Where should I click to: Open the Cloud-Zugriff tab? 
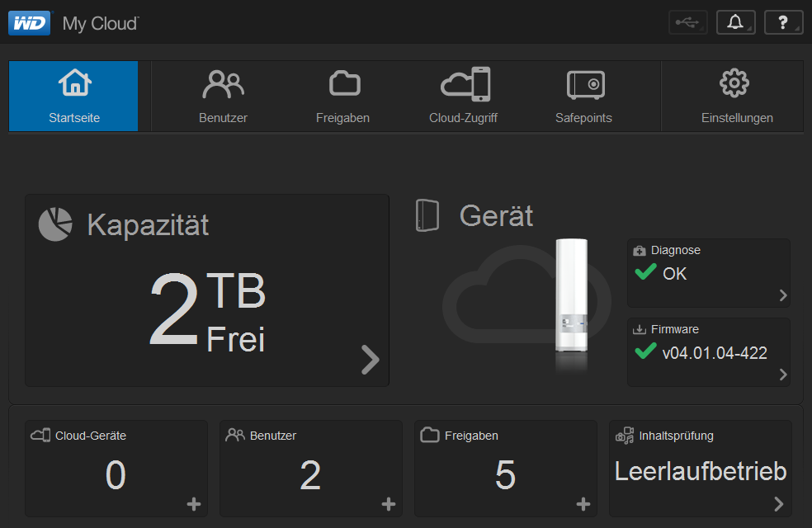(x=464, y=96)
